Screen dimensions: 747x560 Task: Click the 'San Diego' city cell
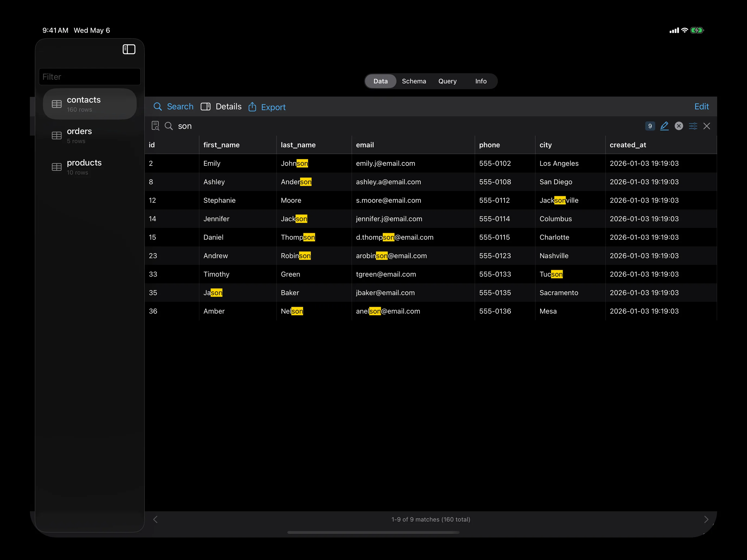point(570,182)
